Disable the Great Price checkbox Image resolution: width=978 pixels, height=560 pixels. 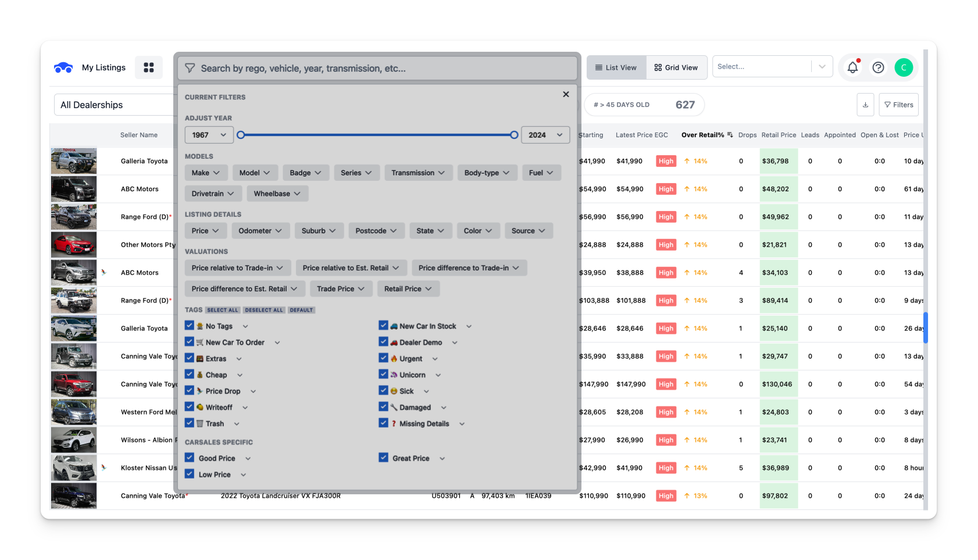click(383, 458)
